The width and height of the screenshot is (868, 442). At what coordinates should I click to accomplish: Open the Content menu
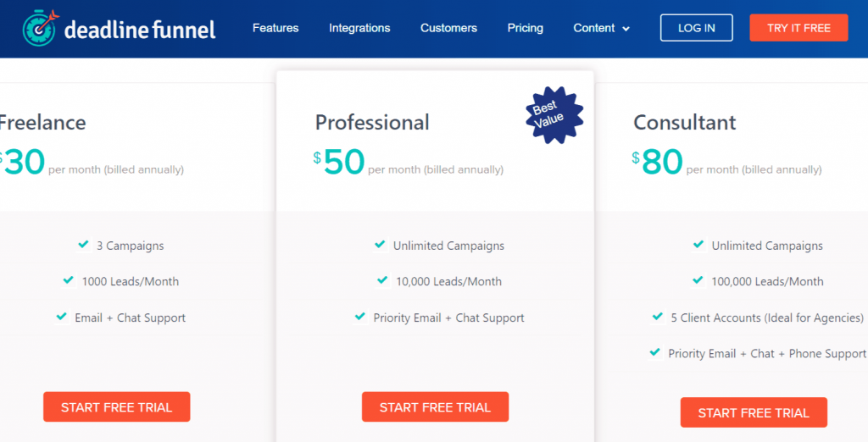point(601,28)
